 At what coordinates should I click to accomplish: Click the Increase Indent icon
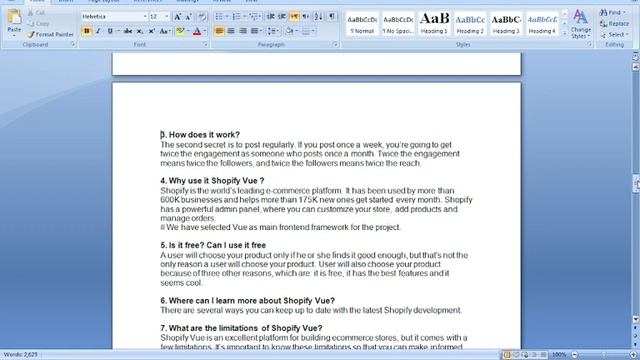coord(282,17)
